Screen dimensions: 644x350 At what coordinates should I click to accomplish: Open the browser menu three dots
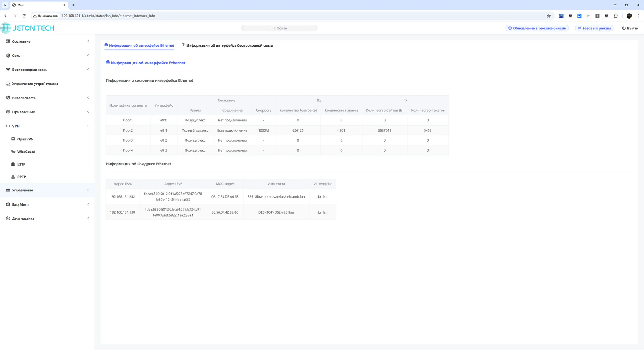point(638,16)
